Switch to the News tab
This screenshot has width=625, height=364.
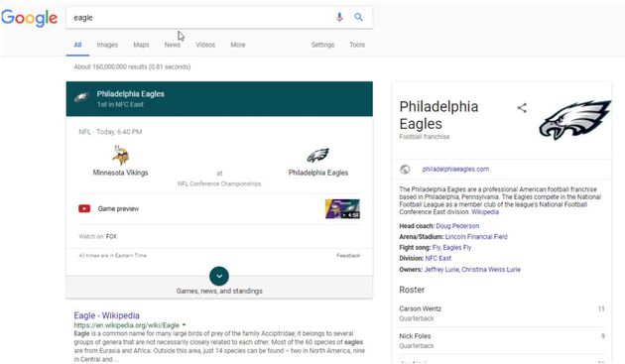(173, 45)
